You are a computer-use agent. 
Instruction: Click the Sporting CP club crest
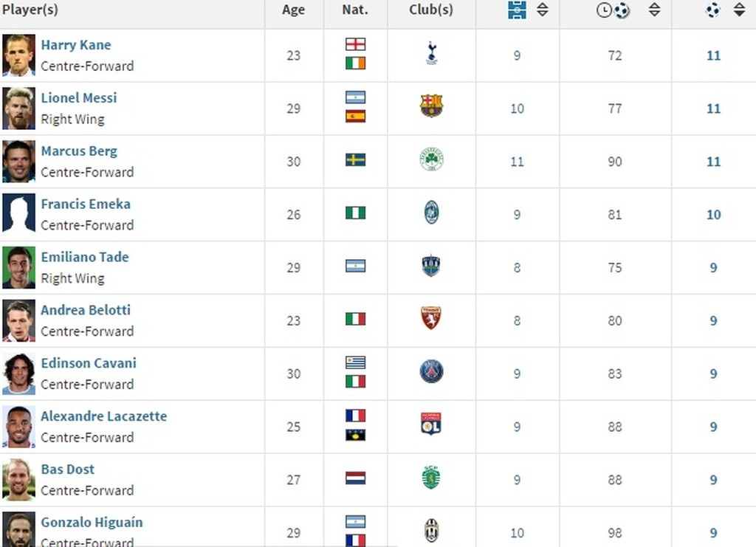(432, 478)
